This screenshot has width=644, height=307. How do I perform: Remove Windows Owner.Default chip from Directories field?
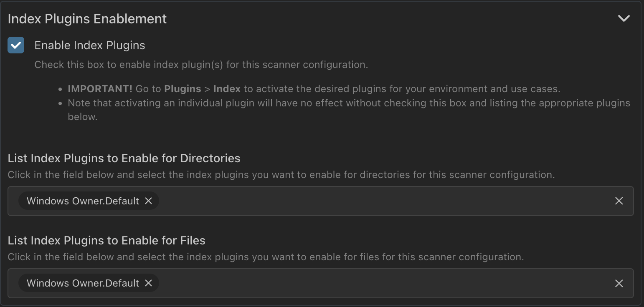(148, 201)
